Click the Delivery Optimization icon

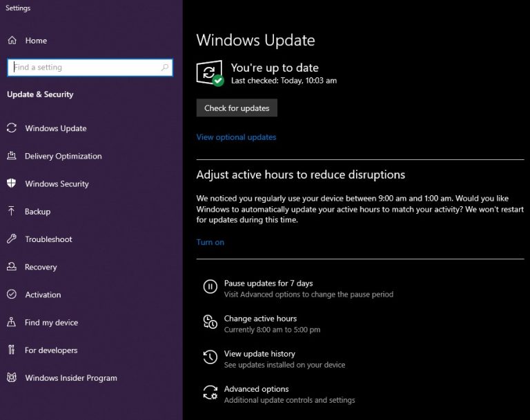point(12,156)
